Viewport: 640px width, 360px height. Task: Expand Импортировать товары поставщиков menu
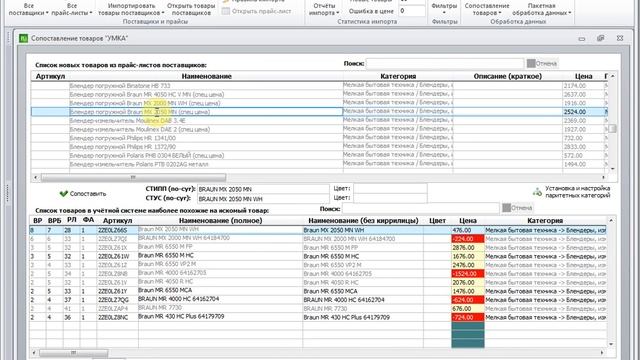(131, 9)
